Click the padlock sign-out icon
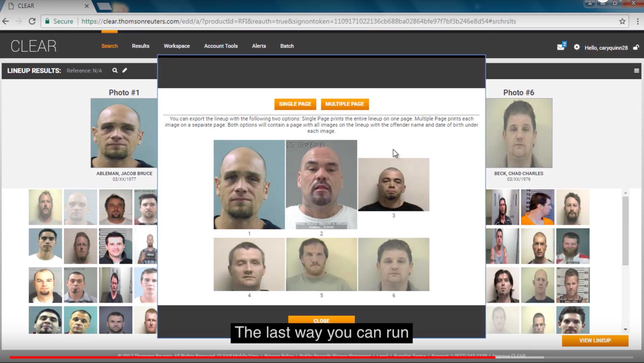This screenshot has width=644, height=363. pyautogui.click(x=636, y=47)
